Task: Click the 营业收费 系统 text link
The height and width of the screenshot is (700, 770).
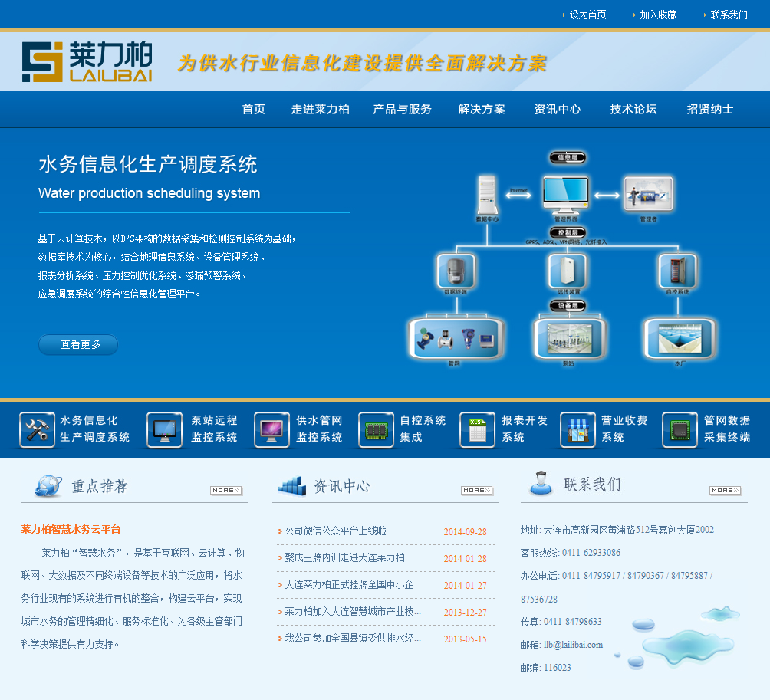Action: click(x=624, y=429)
